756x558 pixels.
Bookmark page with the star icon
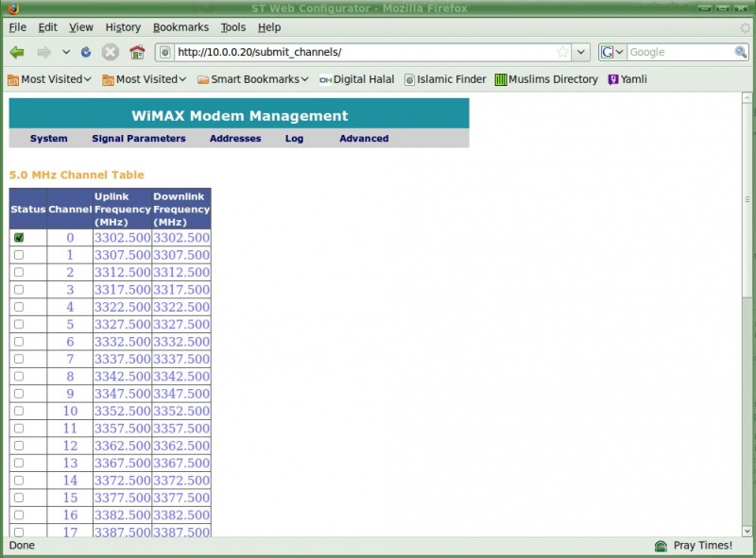(x=563, y=52)
